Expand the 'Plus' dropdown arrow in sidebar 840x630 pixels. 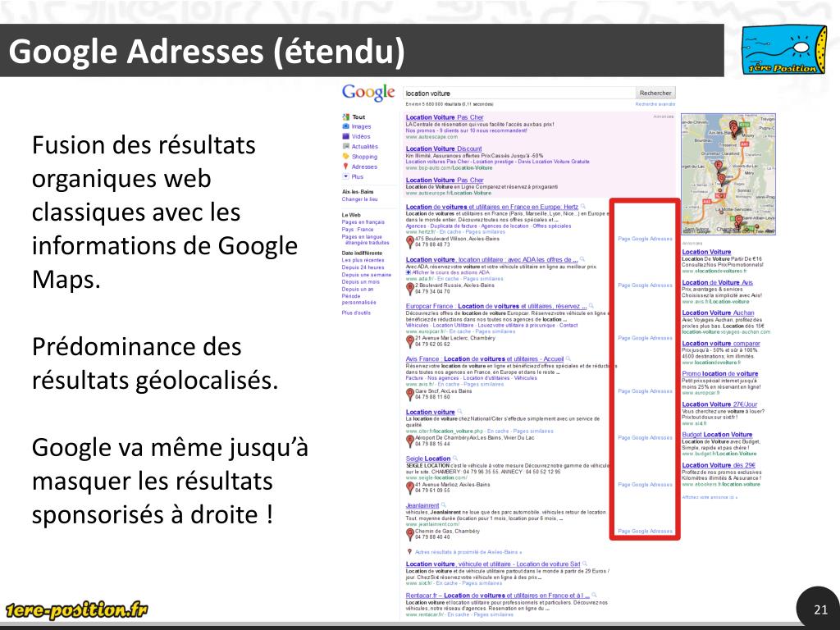click(345, 176)
